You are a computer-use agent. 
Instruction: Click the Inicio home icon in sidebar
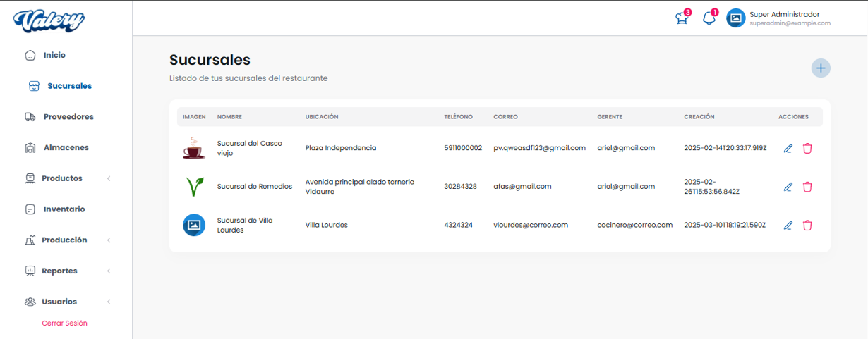pyautogui.click(x=30, y=55)
